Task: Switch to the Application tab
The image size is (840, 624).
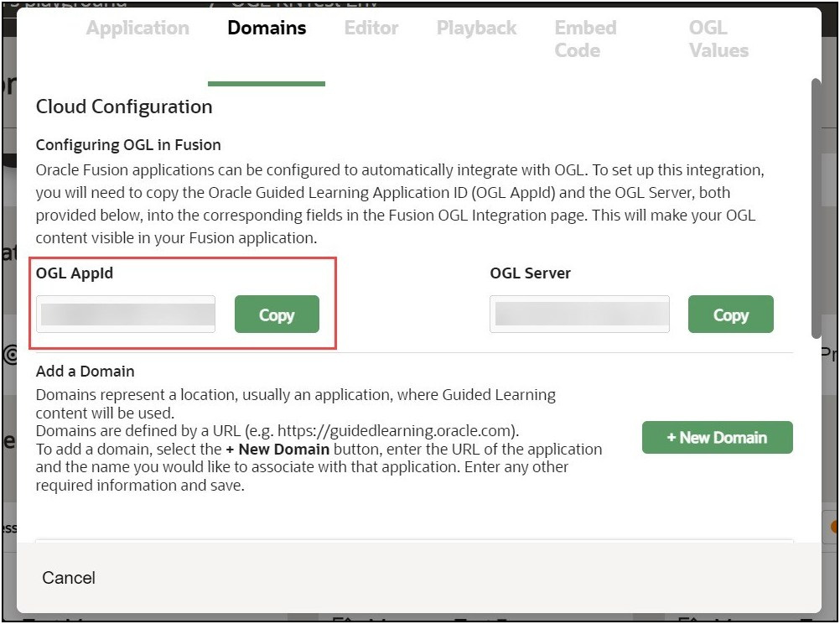Action: click(x=137, y=28)
